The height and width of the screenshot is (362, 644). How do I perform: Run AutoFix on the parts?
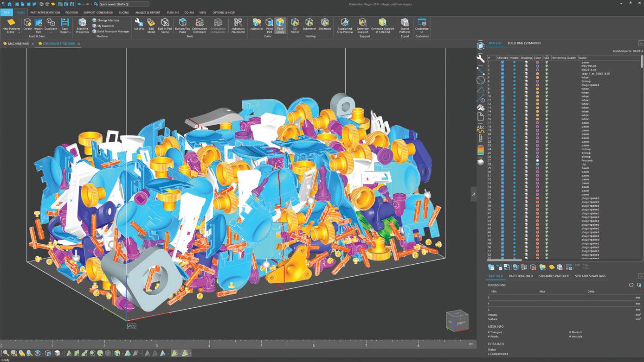click(x=139, y=24)
